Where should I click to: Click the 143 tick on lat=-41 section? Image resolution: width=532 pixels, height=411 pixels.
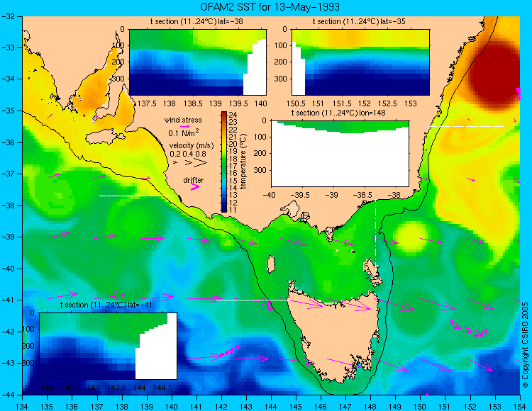point(94,388)
